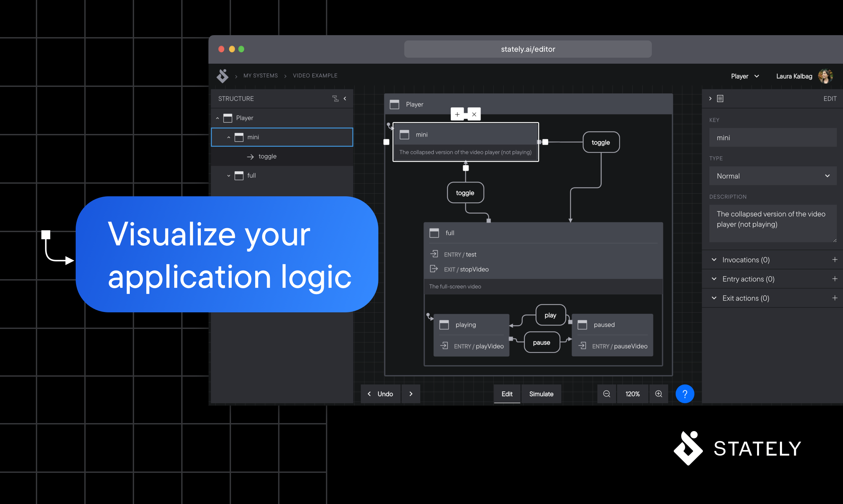This screenshot has height=504, width=843.
Task: Open the blue help question mark
Action: coord(685,394)
